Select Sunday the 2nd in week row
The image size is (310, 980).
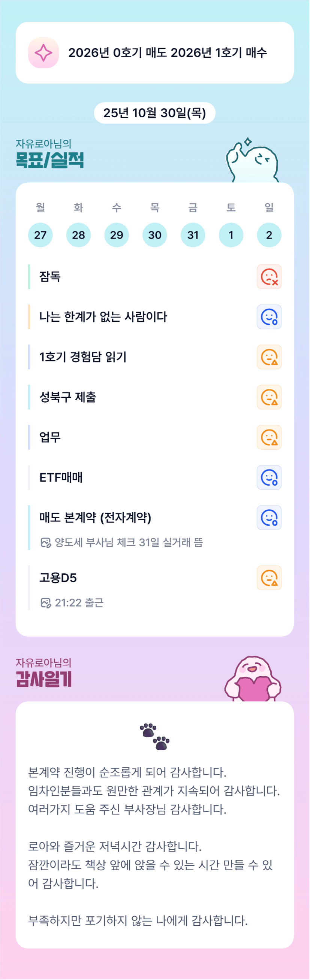pos(269,235)
